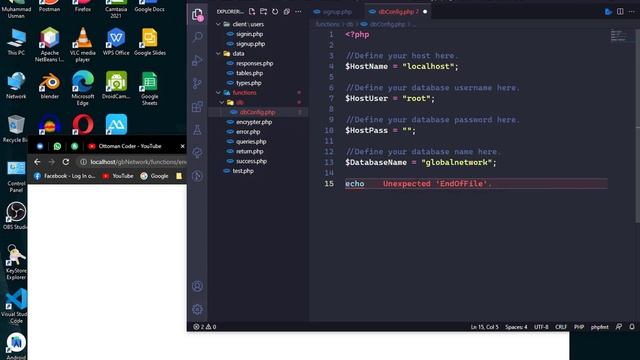The height and width of the screenshot is (360, 640).
Task: Open the Testing flask view
Action: click(198, 130)
